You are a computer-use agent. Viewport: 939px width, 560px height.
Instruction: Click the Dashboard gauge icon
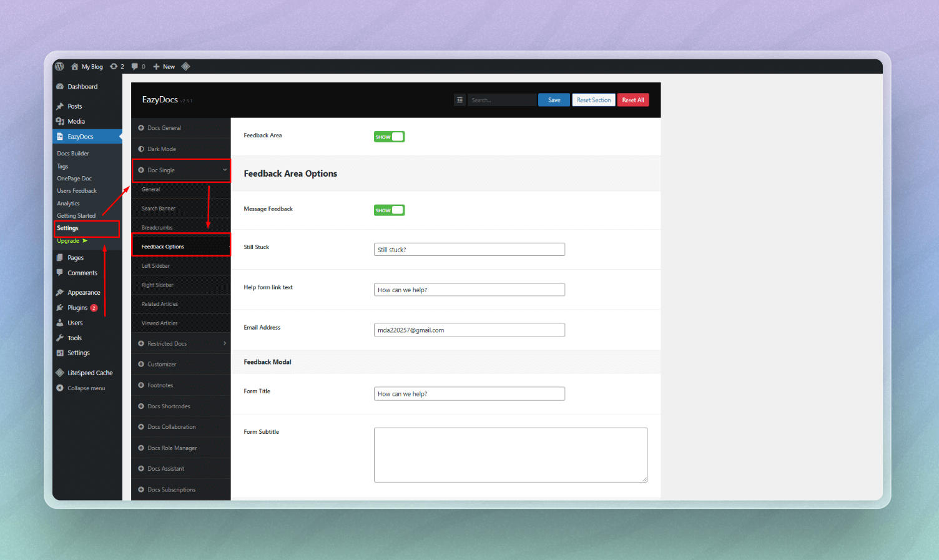point(60,87)
